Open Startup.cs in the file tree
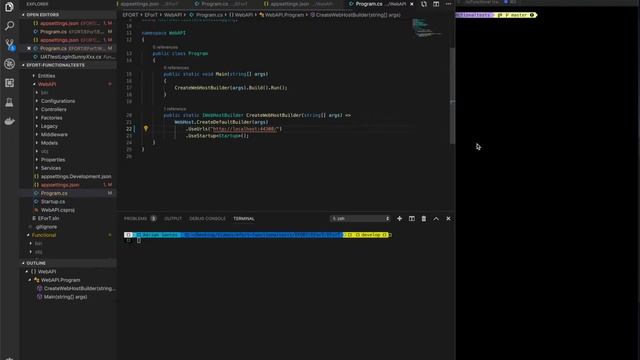The height and width of the screenshot is (360, 640). click(x=53, y=202)
